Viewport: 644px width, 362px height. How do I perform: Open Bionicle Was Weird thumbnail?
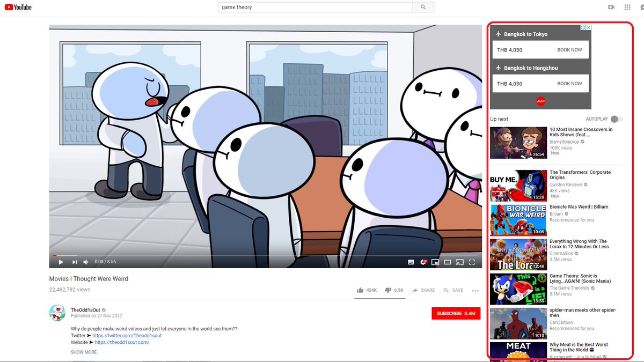click(x=518, y=220)
